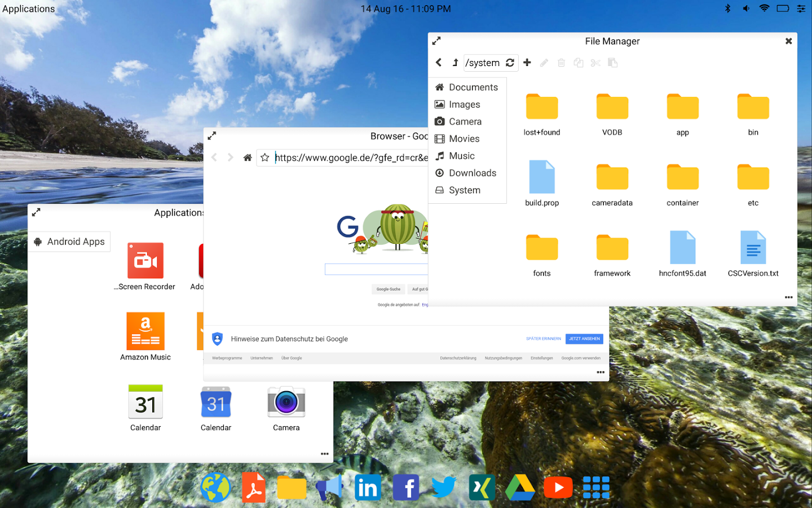Bookmark the page with the star icon
The image size is (812, 508).
[x=264, y=157]
